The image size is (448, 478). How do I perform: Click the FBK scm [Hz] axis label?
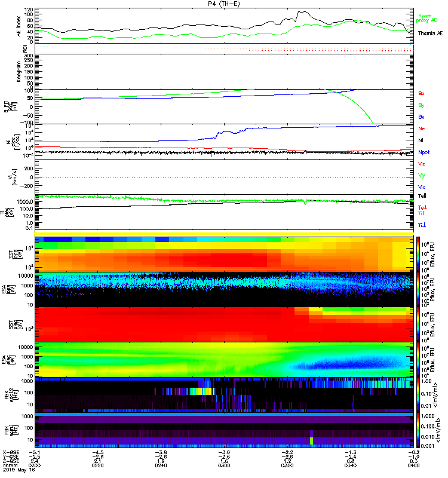(10, 430)
